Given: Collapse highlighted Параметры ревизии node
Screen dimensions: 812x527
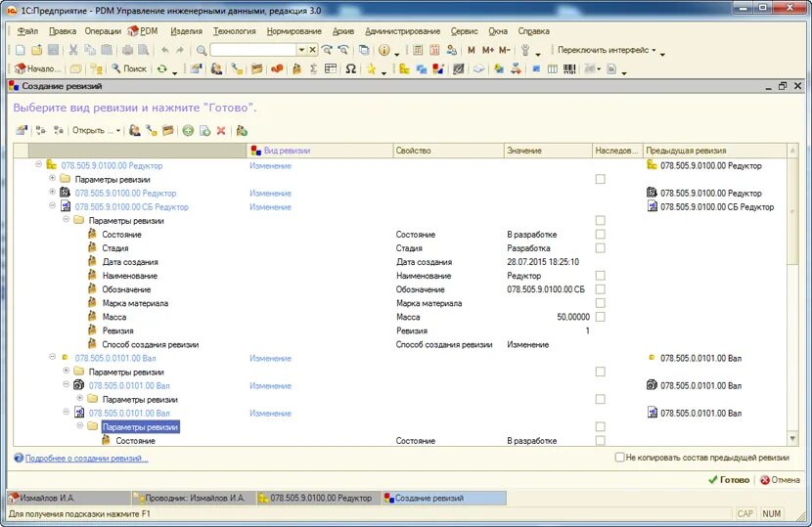Looking at the screenshot, I should (x=80, y=425).
